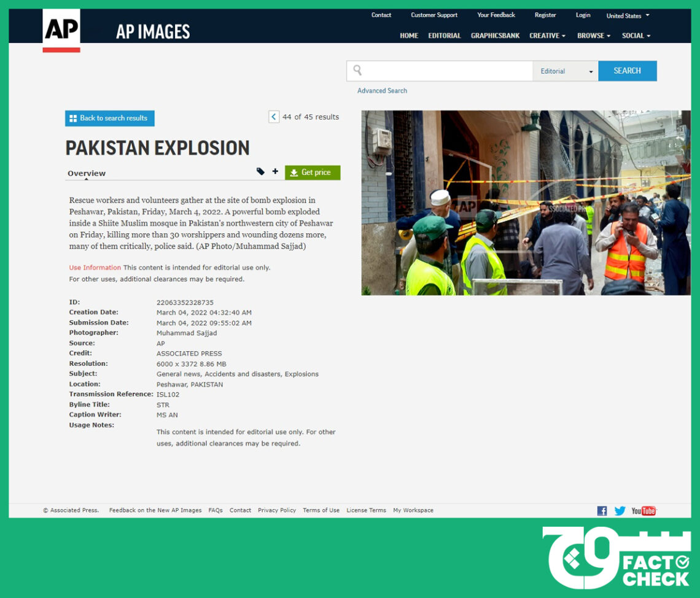Screen dimensions: 700x598
Task: Expand the BROWSE menu
Action: point(594,36)
